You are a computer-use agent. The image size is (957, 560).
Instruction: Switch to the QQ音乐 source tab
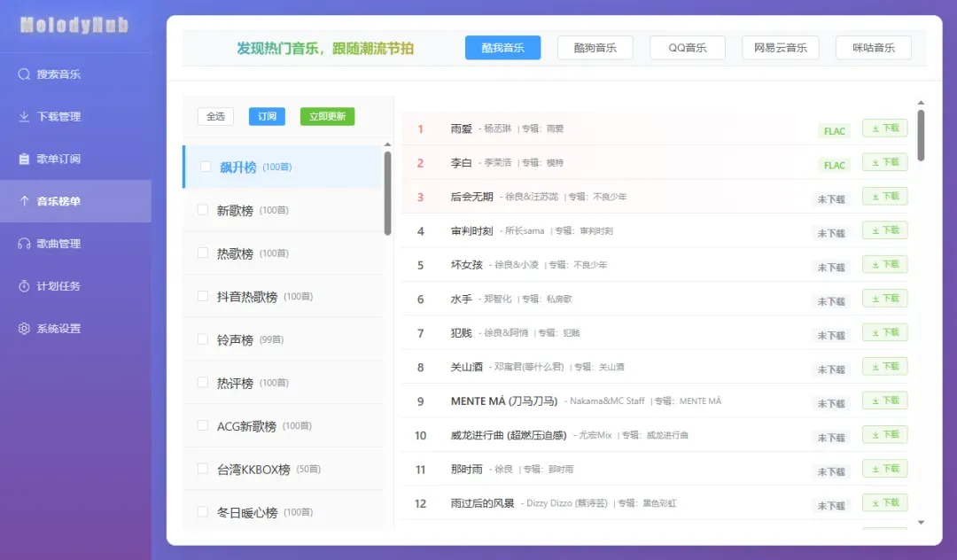point(687,48)
